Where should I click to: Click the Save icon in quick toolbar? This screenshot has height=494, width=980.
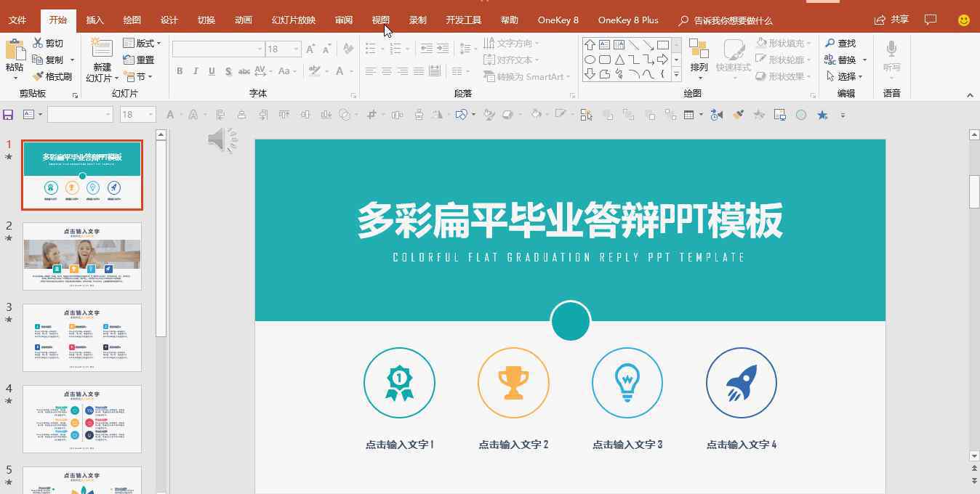[9, 114]
